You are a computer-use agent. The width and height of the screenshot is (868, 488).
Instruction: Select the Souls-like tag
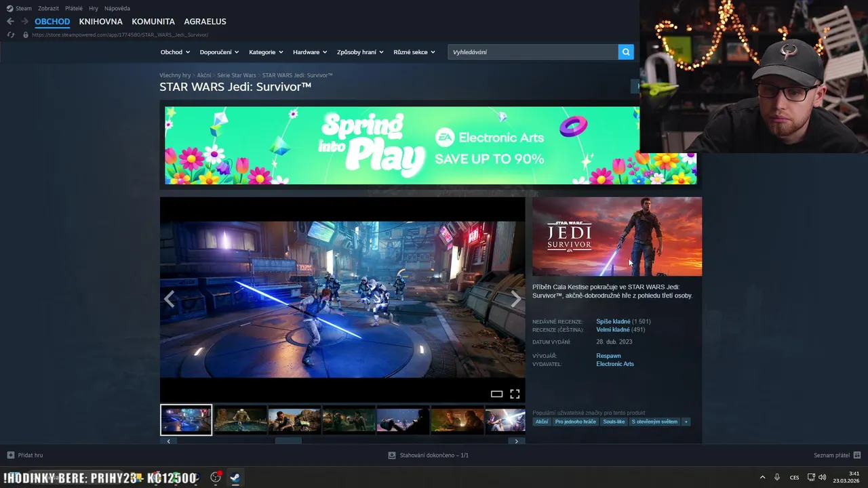(x=614, y=422)
